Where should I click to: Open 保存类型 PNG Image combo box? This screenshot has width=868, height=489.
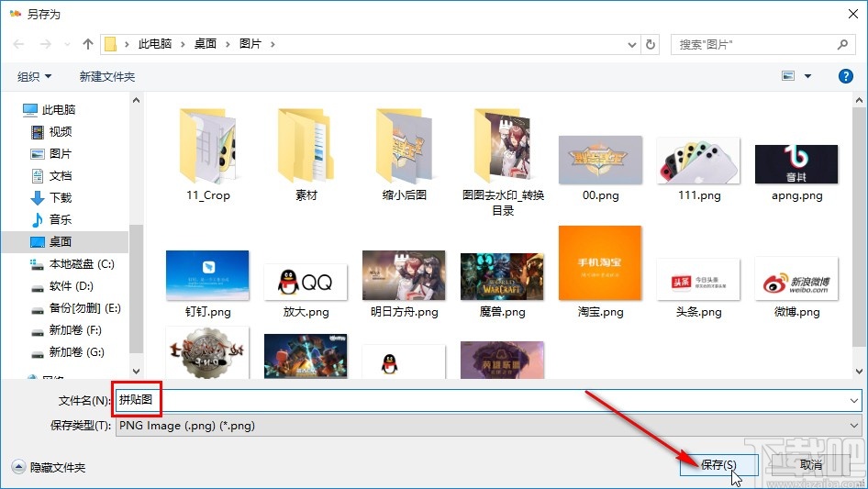(x=488, y=426)
